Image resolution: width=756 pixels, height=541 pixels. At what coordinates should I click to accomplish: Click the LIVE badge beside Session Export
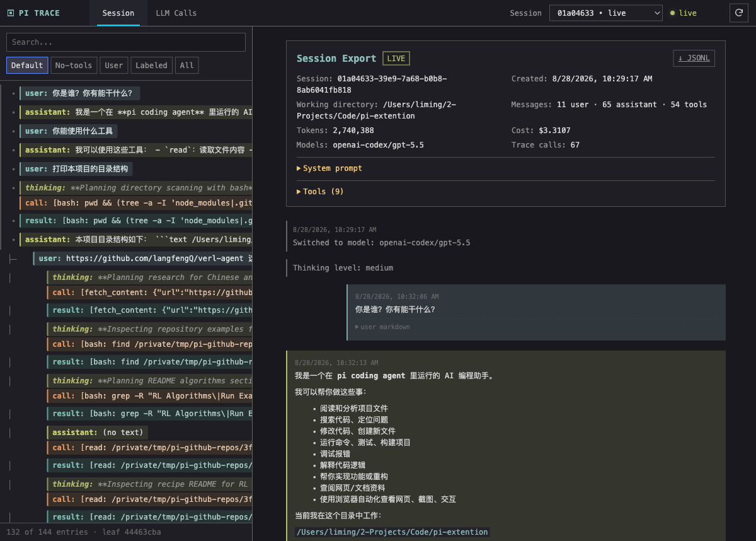click(x=396, y=58)
